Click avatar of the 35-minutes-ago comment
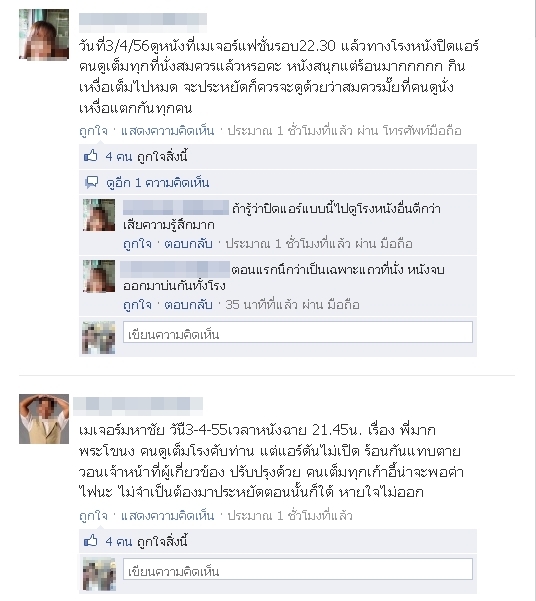This screenshot has width=536, height=601. pos(99,276)
